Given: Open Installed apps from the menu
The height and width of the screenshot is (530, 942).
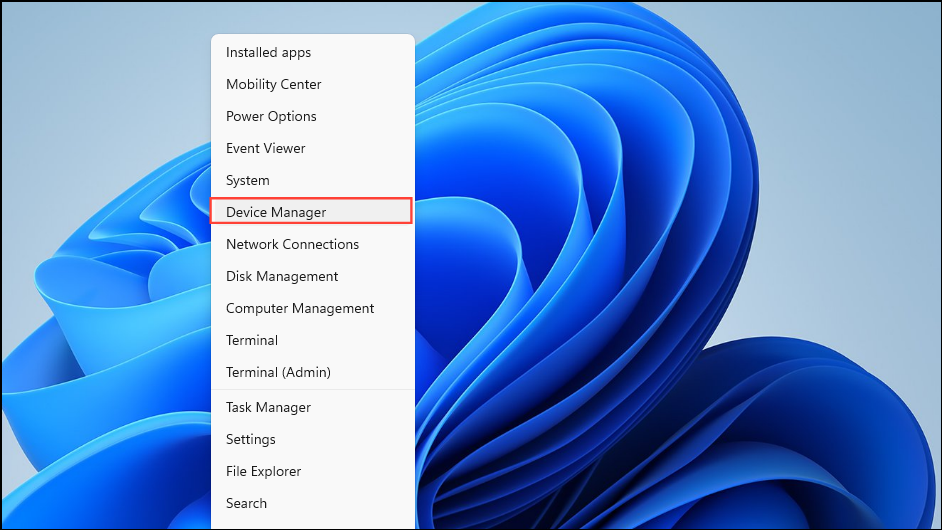Looking at the screenshot, I should tap(312, 52).
